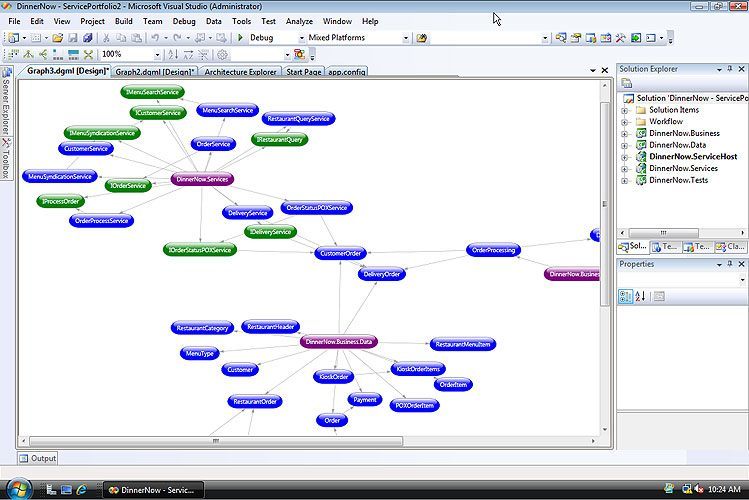Switch to the Architecture Explorer tab
The width and height of the screenshot is (749, 500).
point(240,72)
